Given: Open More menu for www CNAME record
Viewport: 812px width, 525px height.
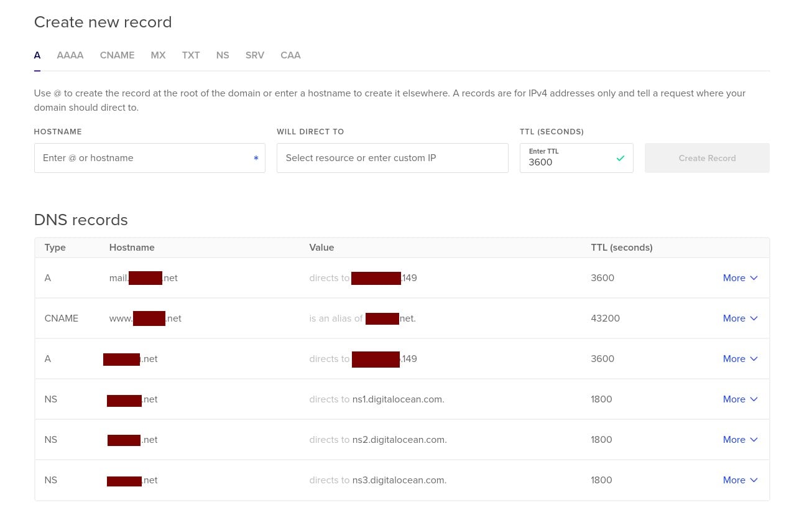Looking at the screenshot, I should (740, 318).
